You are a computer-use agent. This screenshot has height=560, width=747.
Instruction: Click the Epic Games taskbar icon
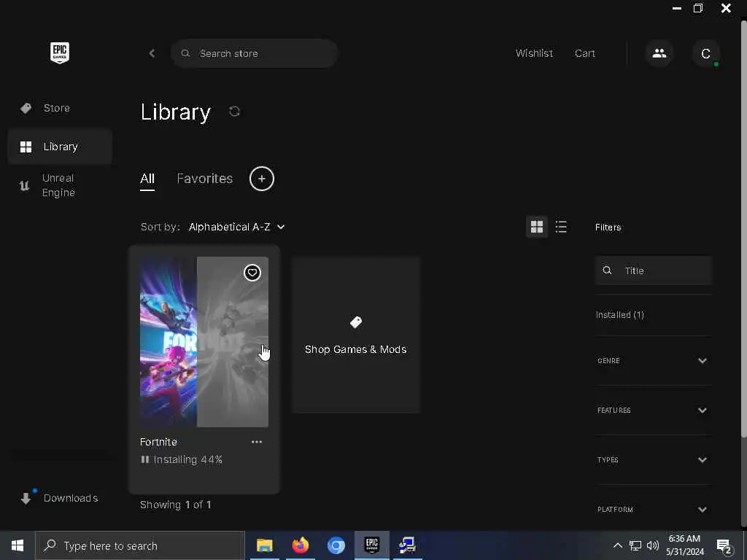pos(371,545)
